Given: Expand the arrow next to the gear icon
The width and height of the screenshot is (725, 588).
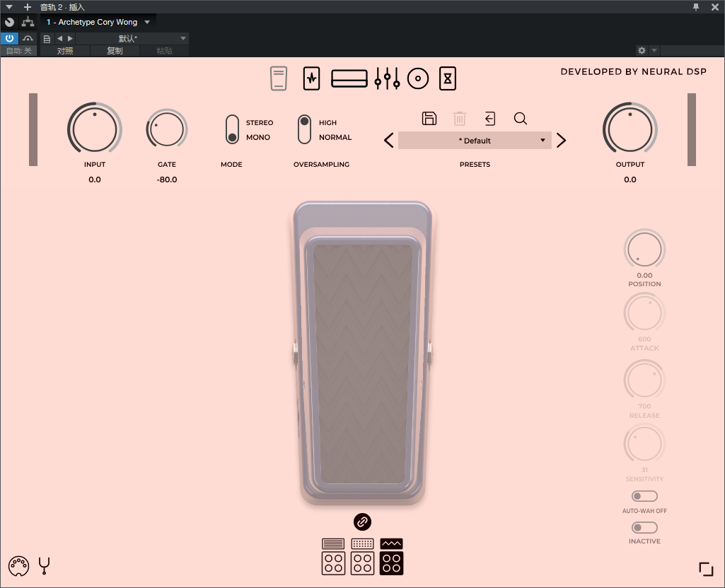Looking at the screenshot, I should tap(654, 50).
